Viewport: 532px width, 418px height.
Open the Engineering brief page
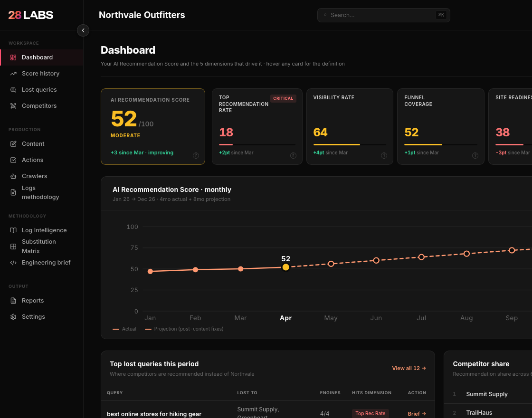coord(42,263)
